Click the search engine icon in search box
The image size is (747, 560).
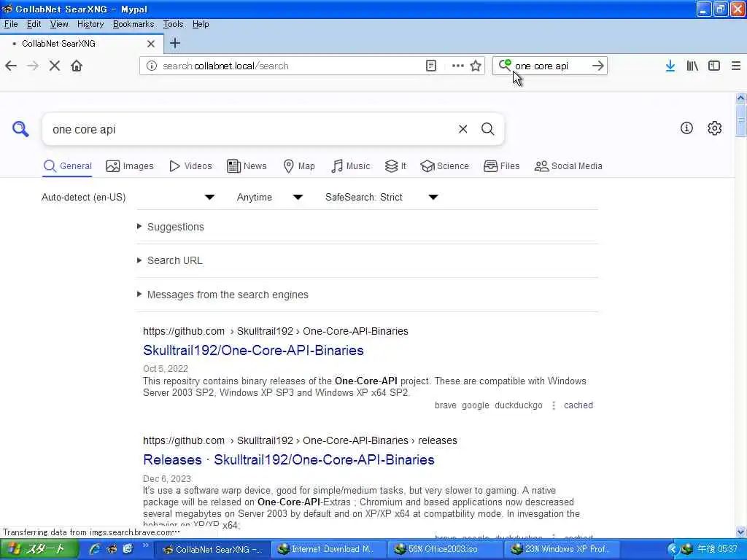505,65
